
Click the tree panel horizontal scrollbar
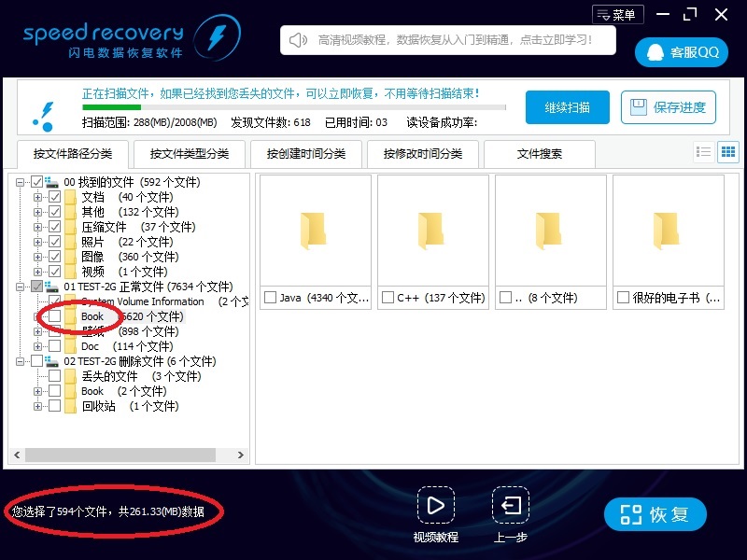click(x=121, y=455)
